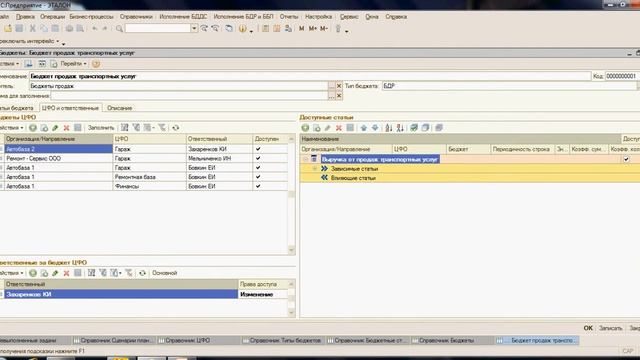Click the OK button
The height and width of the screenshot is (360, 640).
[588, 328]
